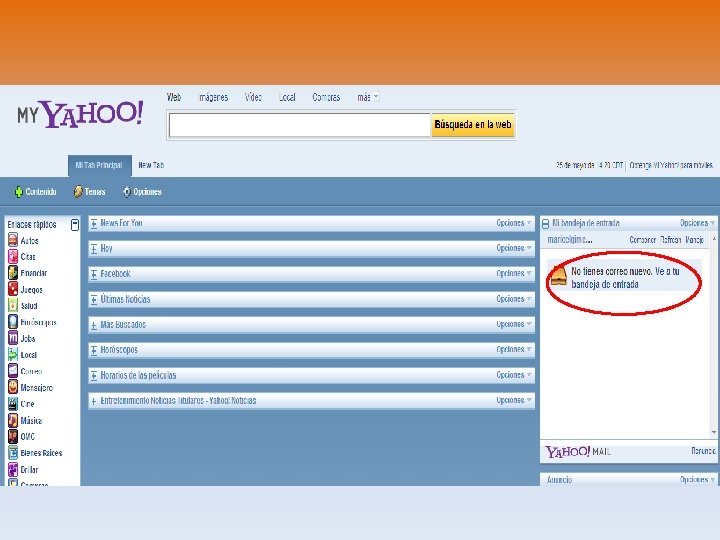The height and width of the screenshot is (540, 720).
Task: Launch the Mensajero smiley icon
Action: tap(13, 387)
